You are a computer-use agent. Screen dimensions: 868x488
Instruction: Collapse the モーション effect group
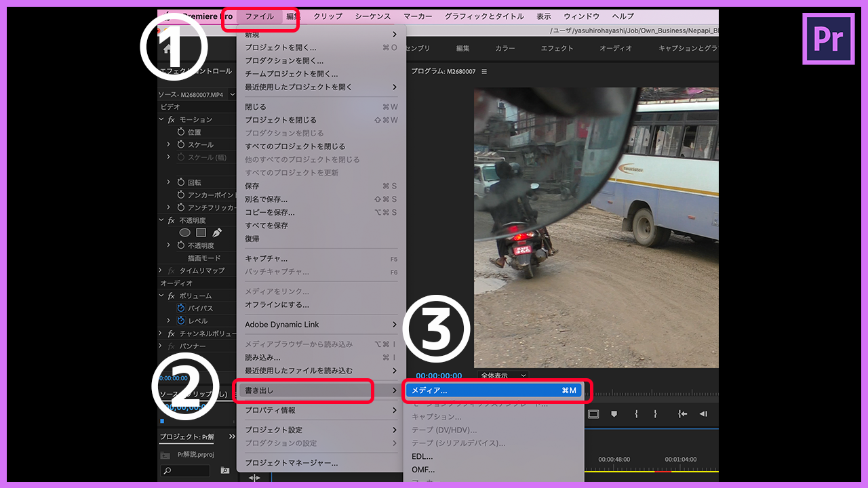[161, 120]
